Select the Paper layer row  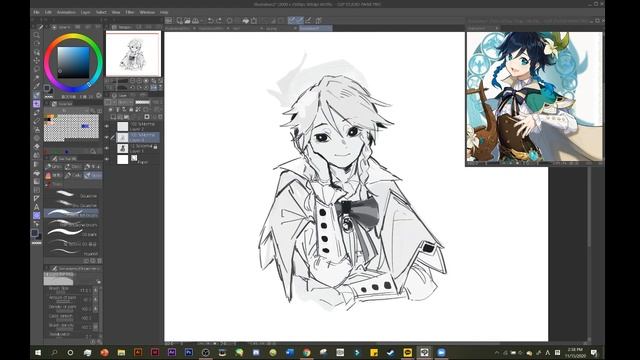click(x=134, y=160)
